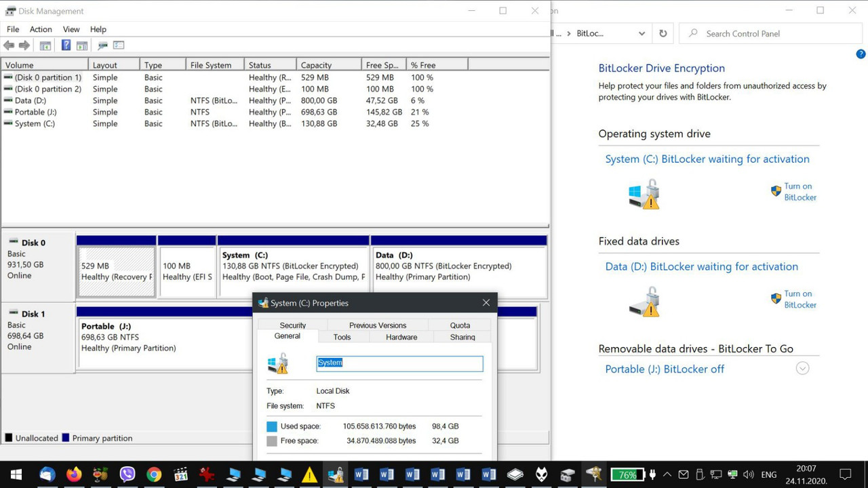
Task: Select the Data (D:) volume row
Action: (x=275, y=100)
